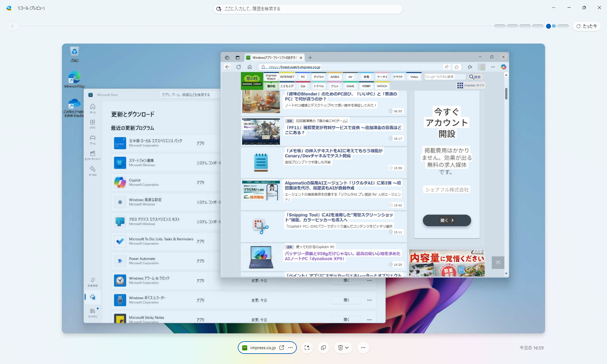Jump to the first gray timeline segment

pos(500,26)
